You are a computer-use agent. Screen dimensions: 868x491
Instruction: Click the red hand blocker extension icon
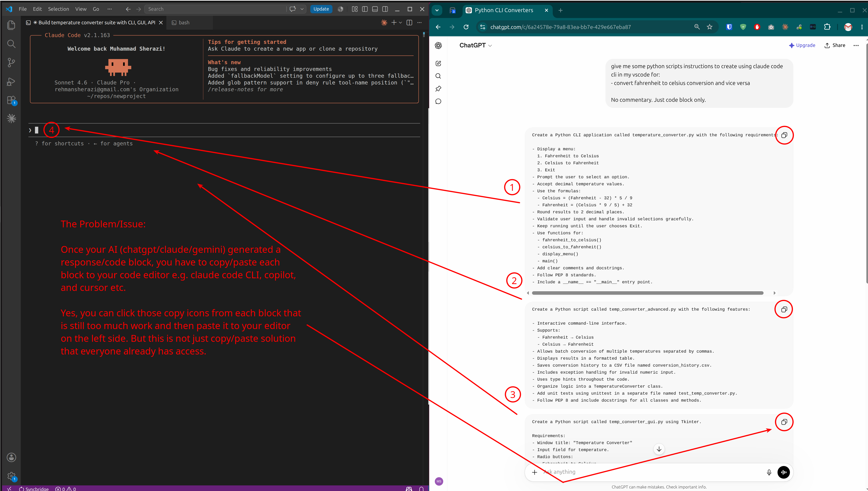click(757, 27)
